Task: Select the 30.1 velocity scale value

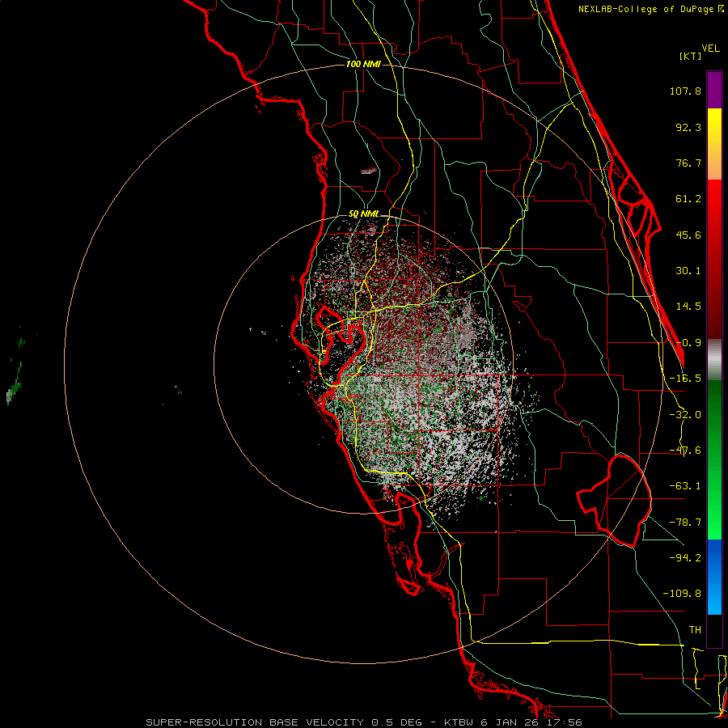Action: coord(688,271)
